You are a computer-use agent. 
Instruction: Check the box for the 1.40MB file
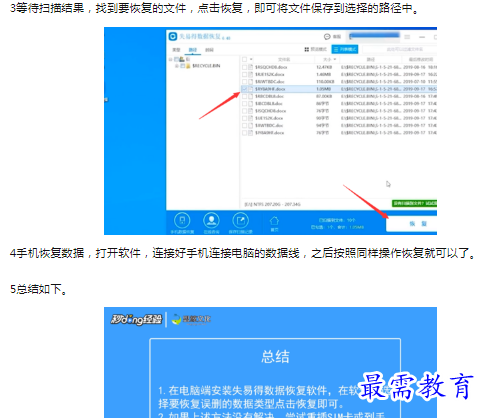tap(244, 75)
